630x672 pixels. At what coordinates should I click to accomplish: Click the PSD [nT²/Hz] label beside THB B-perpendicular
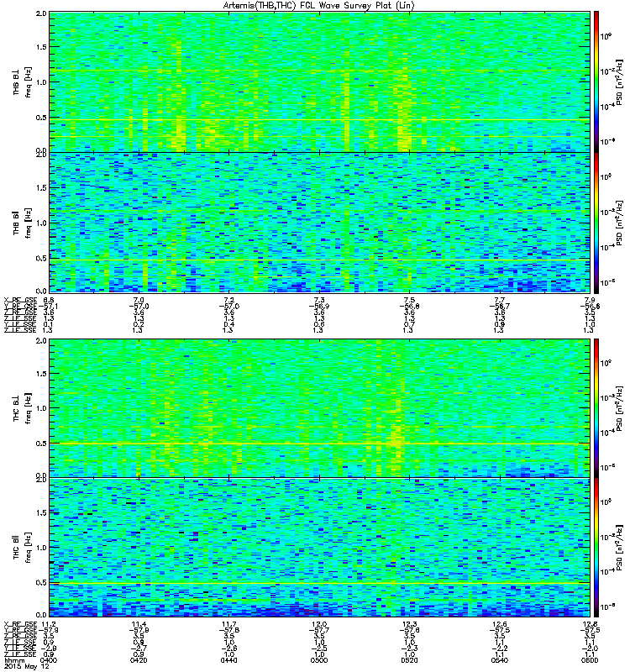[x=619, y=81]
